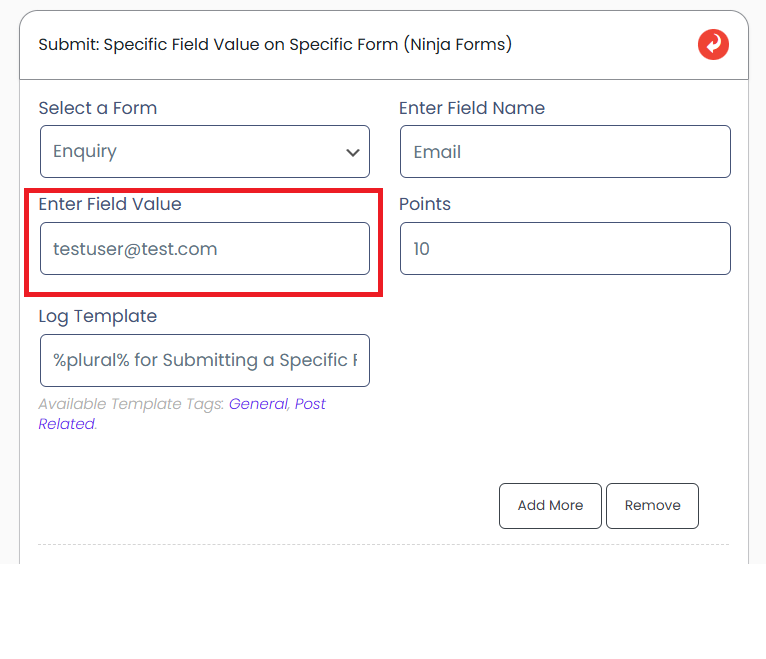Click the chevron arrow beside Enquiry
766x659 pixels.
click(352, 153)
